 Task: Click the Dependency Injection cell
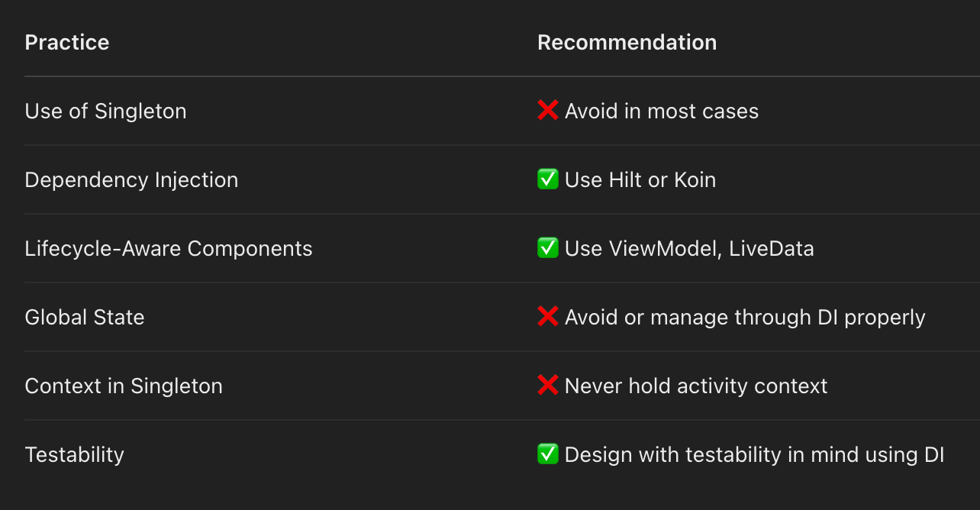pyautogui.click(x=131, y=180)
